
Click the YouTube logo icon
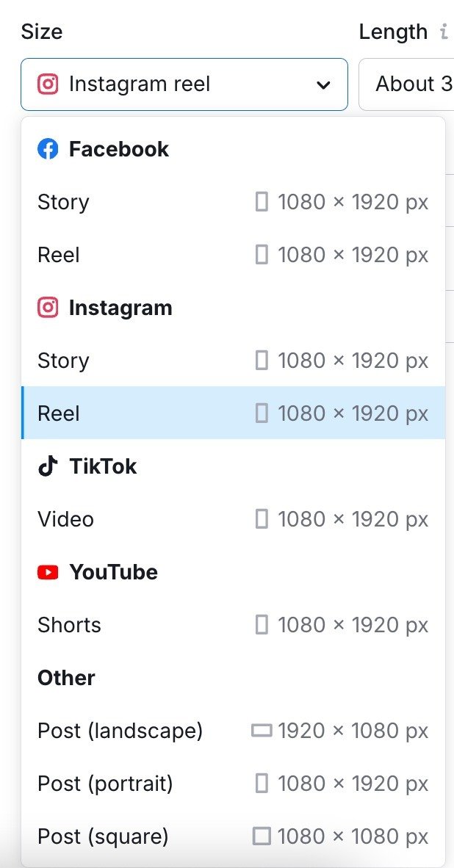pos(48,572)
